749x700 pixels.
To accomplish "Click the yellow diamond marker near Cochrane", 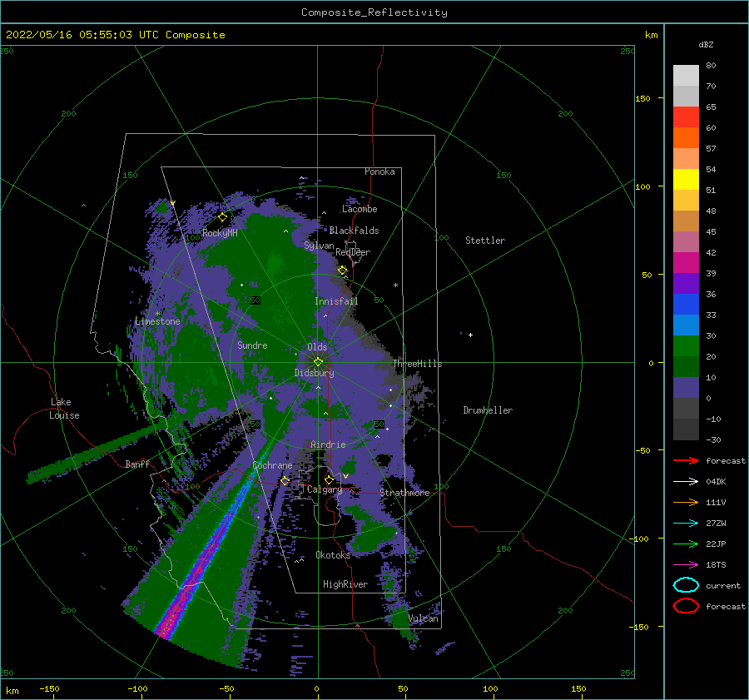I will click(x=285, y=481).
